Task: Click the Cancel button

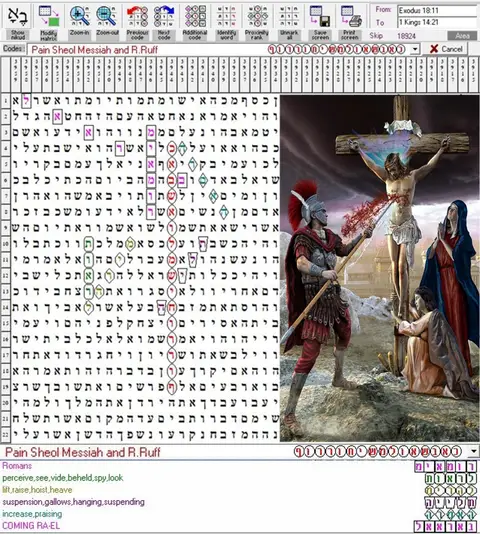Action: click(x=446, y=49)
